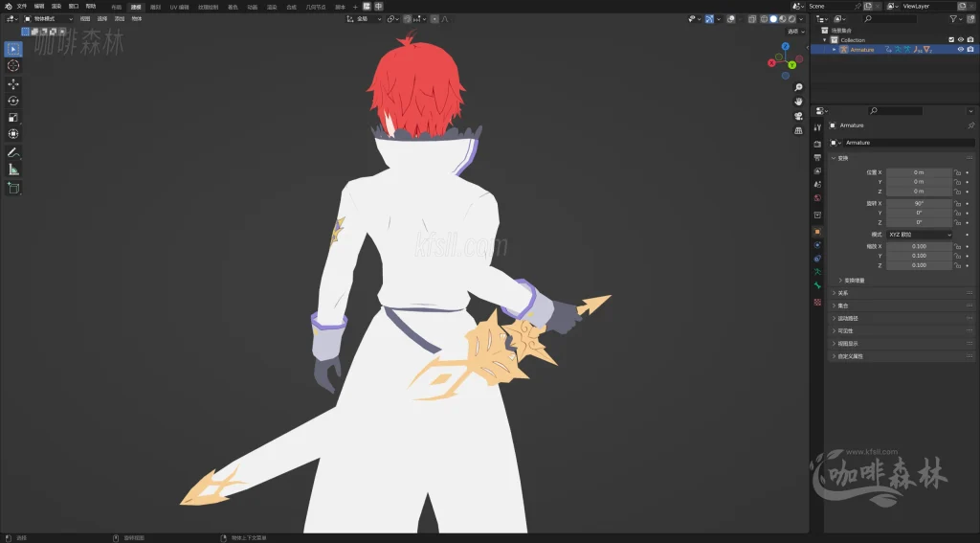The width and height of the screenshot is (980, 543).
Task: Open the transform orientation Global dropdown
Action: click(364, 19)
